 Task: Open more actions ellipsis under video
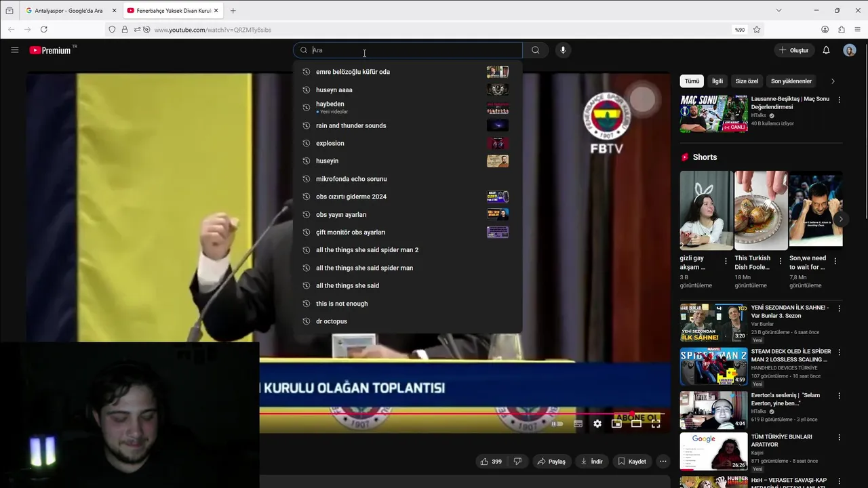click(663, 462)
